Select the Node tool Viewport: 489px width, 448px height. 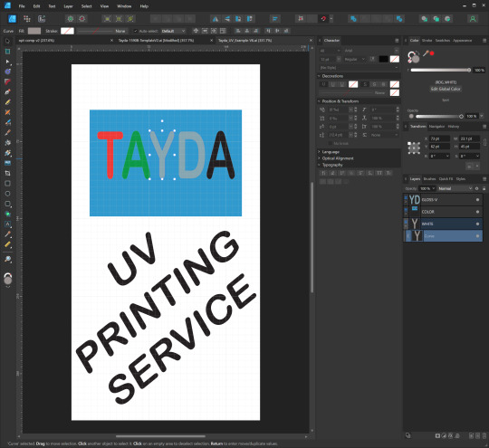pos(8,62)
